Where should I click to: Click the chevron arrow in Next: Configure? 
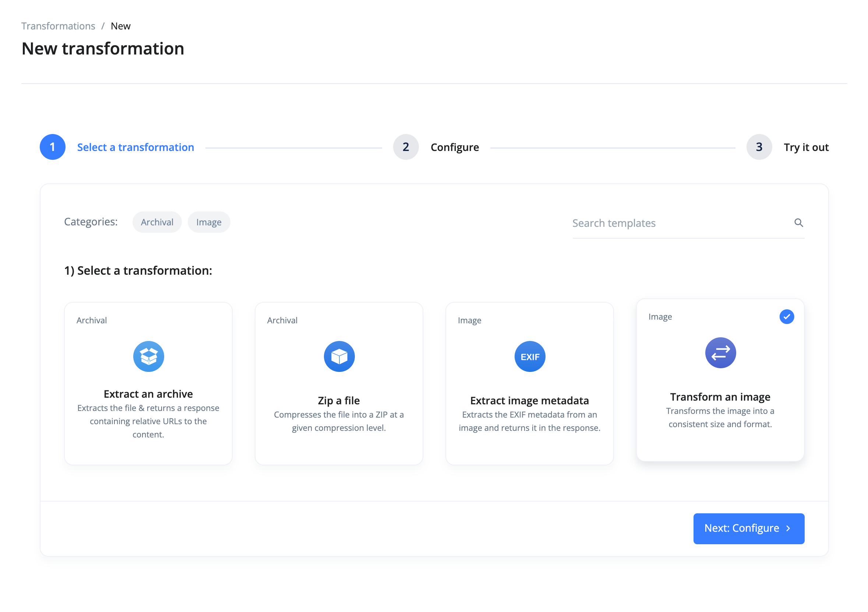(x=788, y=528)
